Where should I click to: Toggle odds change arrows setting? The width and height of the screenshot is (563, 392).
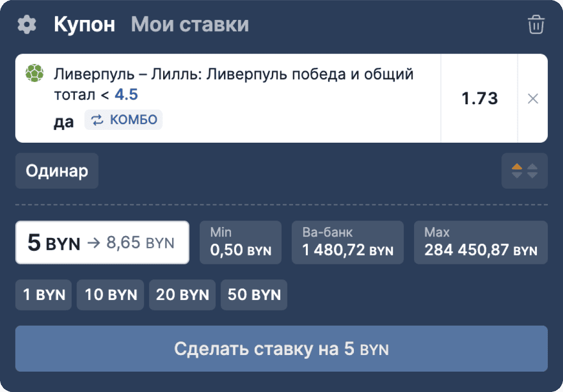point(525,171)
